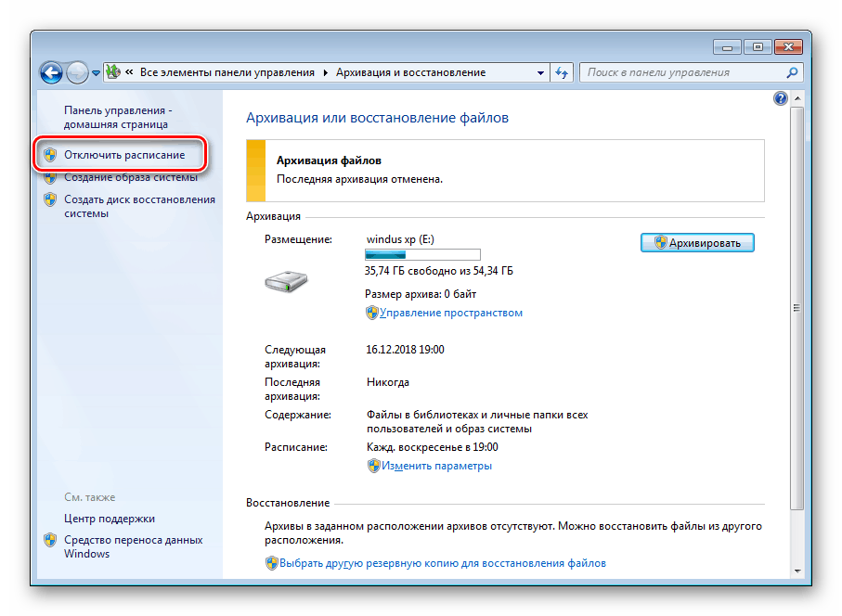Viewport: 842px width, 616px height.
Task: Click the scrollbar up arrow
Action: tap(797, 98)
